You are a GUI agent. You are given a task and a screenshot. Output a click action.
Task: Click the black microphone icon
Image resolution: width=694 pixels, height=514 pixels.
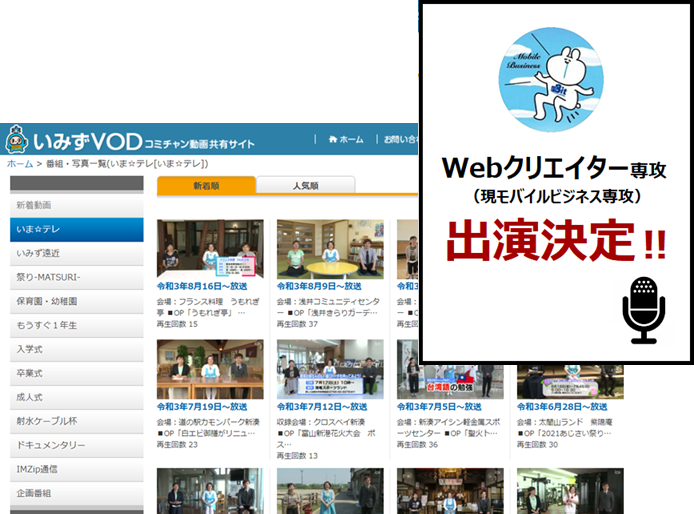pyautogui.click(x=644, y=310)
